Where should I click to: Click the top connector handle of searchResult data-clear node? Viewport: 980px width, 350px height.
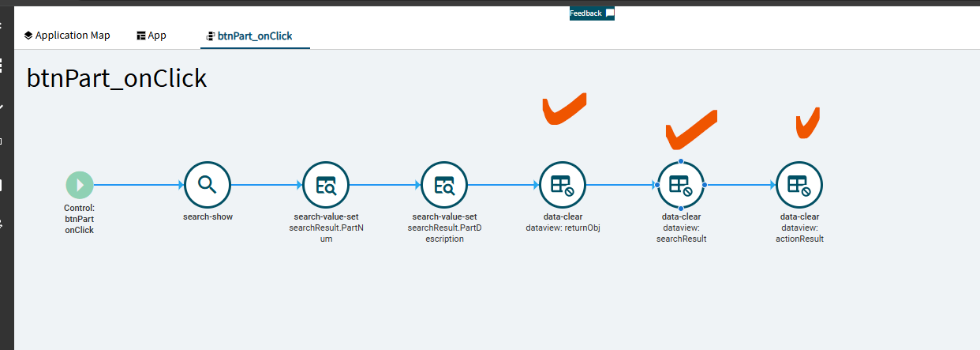(681, 161)
